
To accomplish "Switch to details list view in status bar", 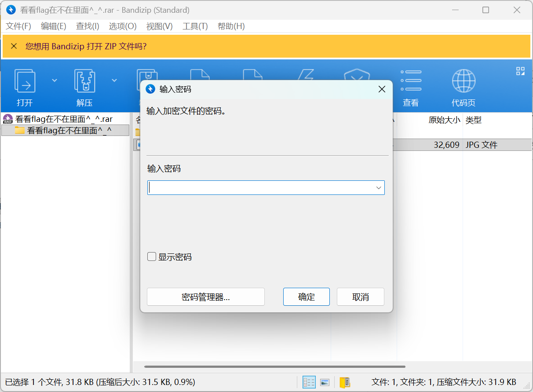I will point(309,382).
